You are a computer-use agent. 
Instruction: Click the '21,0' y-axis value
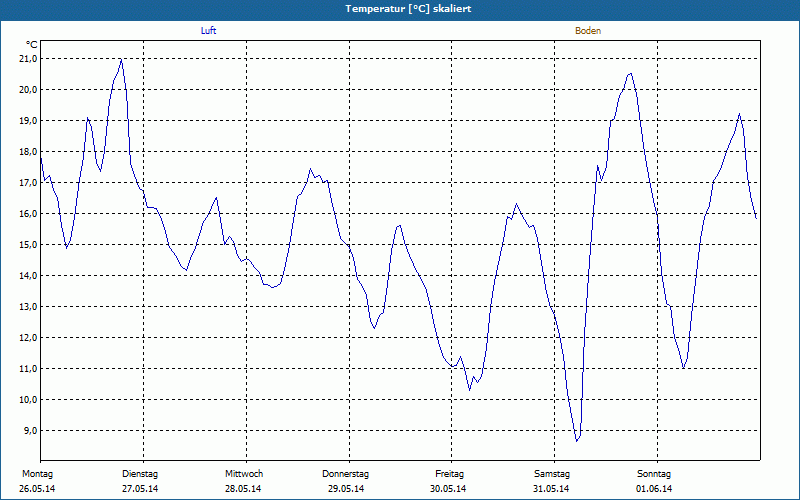29,59
